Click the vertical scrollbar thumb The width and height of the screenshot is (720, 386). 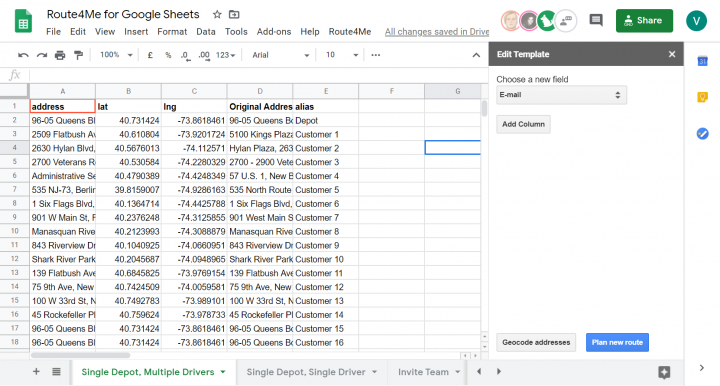pos(484,108)
